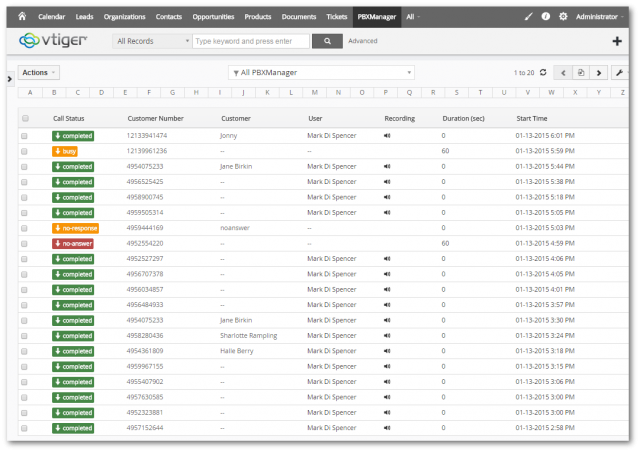Click the busy status badge

[65, 151]
